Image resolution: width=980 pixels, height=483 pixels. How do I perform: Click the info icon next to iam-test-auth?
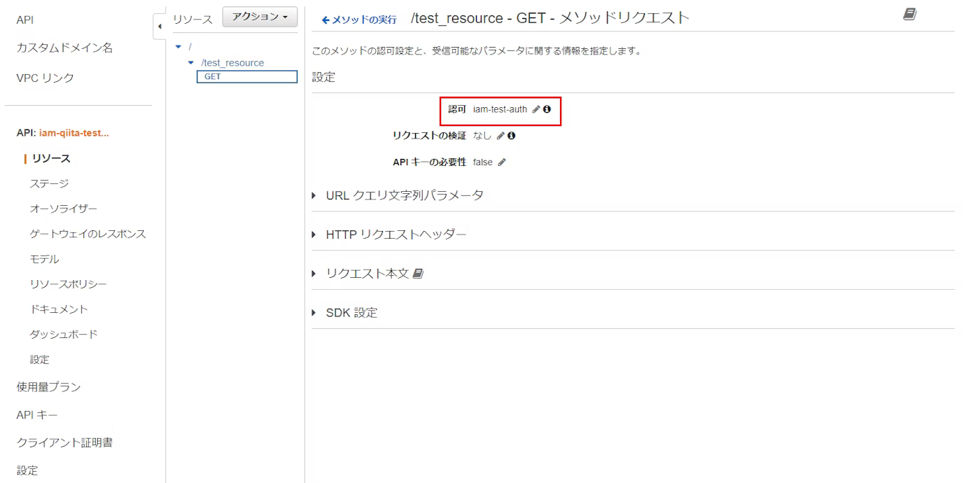point(547,109)
